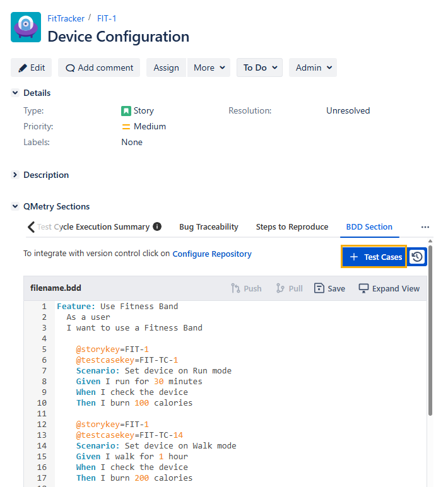Screen dimensions: 448x487
Task: Click the Medium priority icon
Action: [126, 127]
